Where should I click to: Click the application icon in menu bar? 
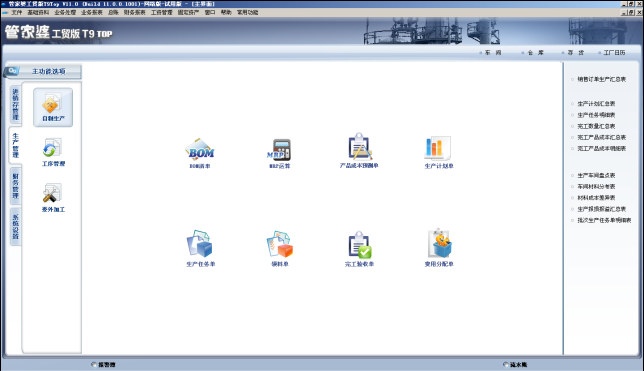click(x=5, y=13)
